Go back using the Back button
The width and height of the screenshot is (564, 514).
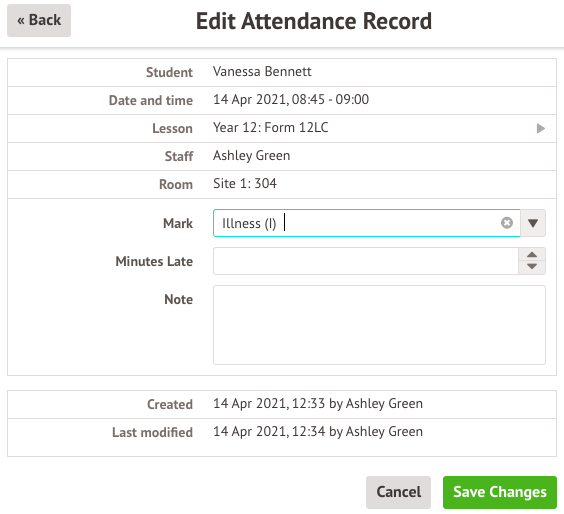pyautogui.click(x=39, y=20)
